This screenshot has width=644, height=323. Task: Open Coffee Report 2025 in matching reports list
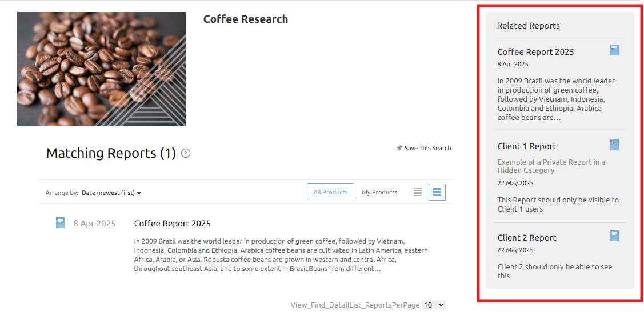pyautogui.click(x=172, y=224)
